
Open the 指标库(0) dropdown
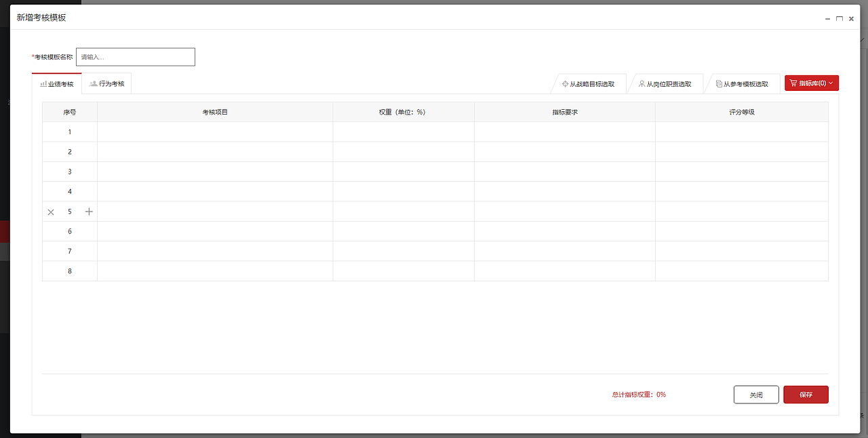(812, 83)
